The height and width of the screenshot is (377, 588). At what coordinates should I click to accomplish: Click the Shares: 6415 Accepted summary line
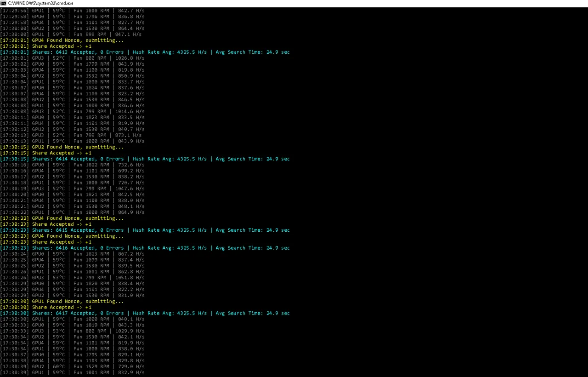(145, 230)
